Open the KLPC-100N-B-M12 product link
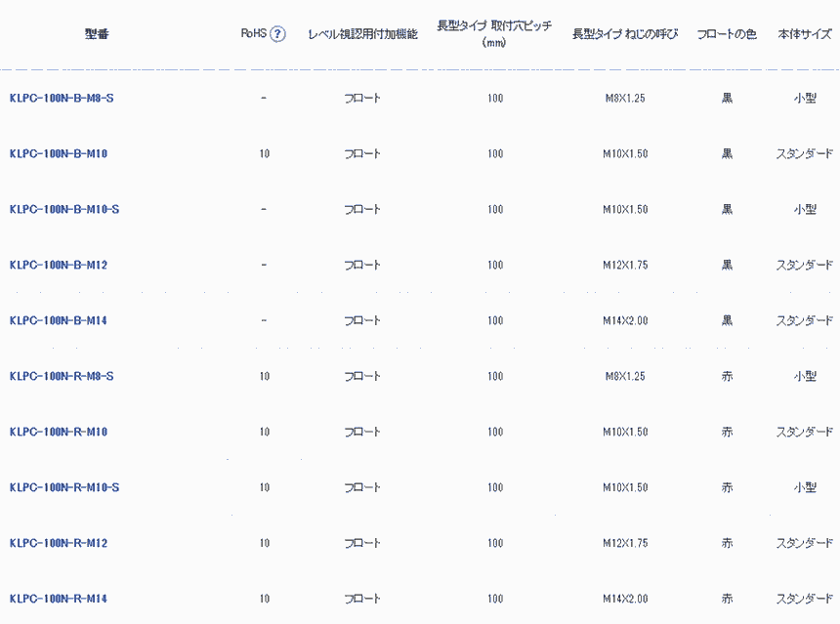The width and height of the screenshot is (840, 624). coord(58,266)
